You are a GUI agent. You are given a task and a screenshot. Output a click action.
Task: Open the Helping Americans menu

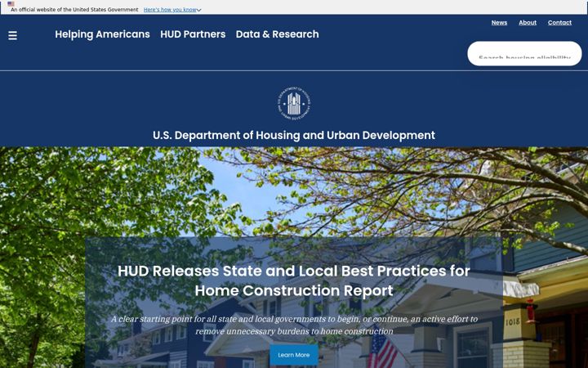102,34
